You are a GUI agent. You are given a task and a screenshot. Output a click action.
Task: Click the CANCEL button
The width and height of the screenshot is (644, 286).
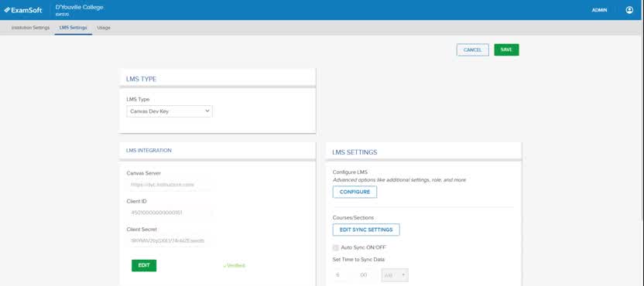click(x=472, y=49)
